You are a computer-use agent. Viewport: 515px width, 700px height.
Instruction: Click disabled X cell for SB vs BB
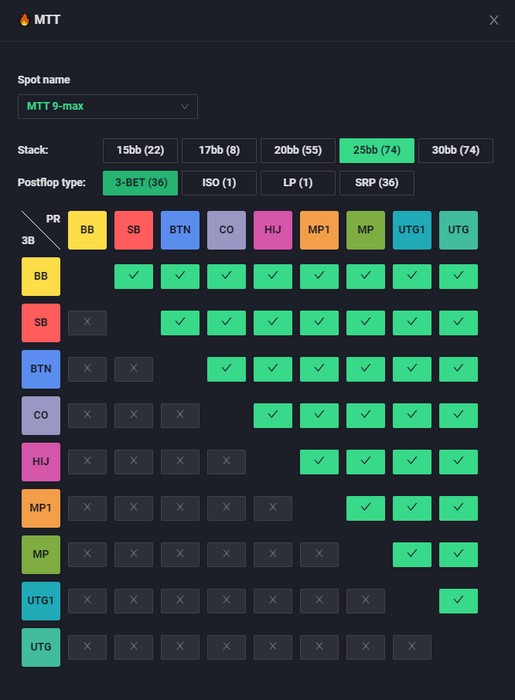point(87,323)
